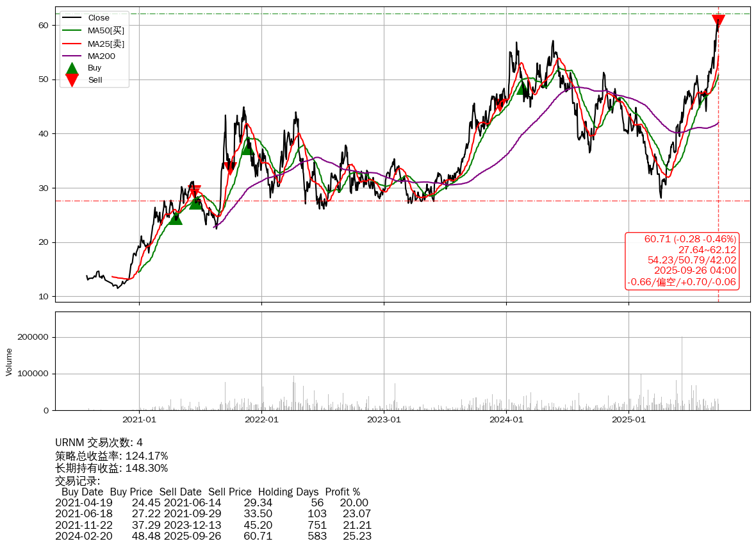The height and width of the screenshot is (548, 756).
Task: Click the 策略总收益率 124.17% text
Action: (111, 456)
